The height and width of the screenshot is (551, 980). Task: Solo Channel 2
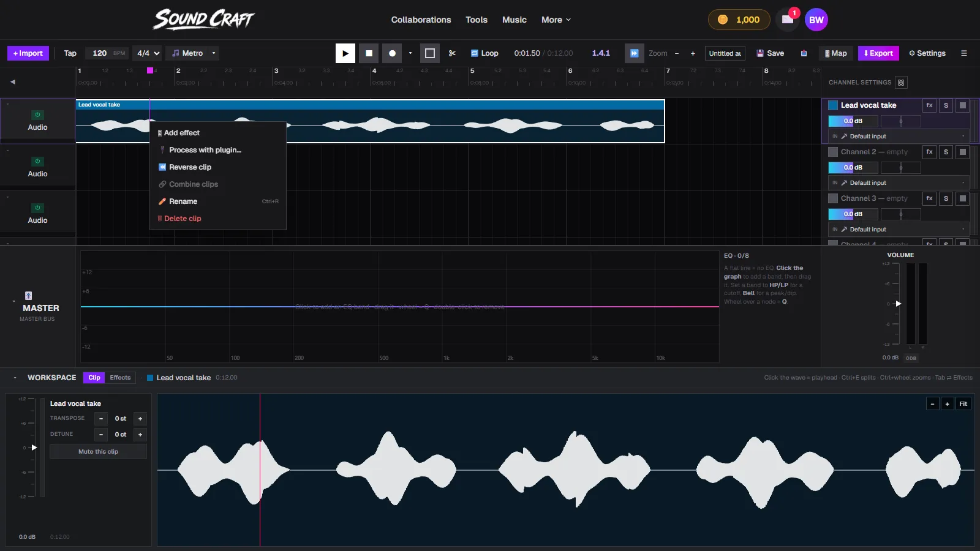(946, 152)
